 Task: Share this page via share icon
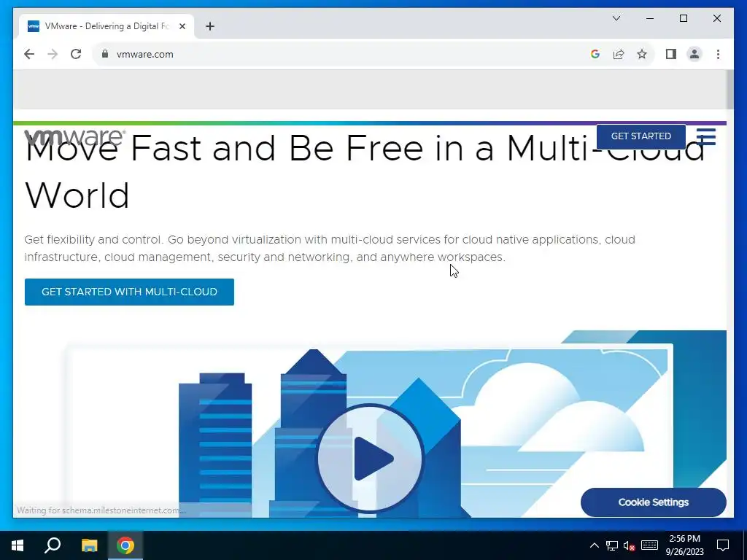click(619, 54)
